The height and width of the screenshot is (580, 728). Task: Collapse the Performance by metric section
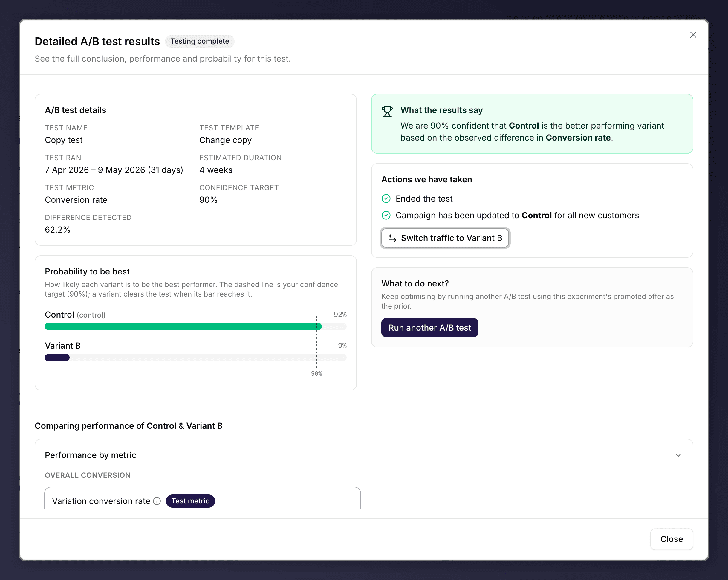[678, 455]
